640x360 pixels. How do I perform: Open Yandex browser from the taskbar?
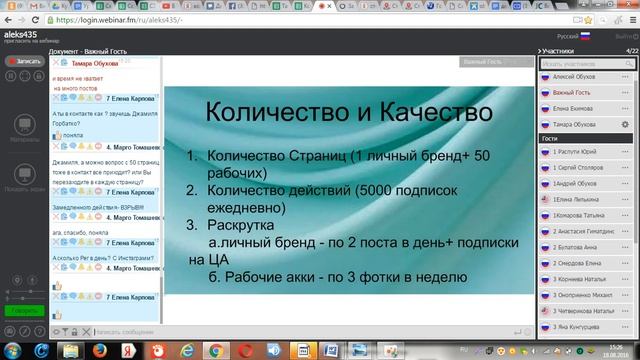pos(129,351)
